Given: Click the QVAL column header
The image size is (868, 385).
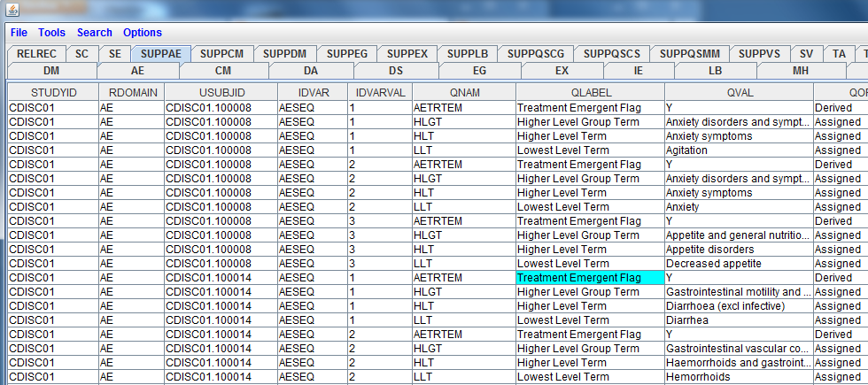Looking at the screenshot, I should [740, 92].
